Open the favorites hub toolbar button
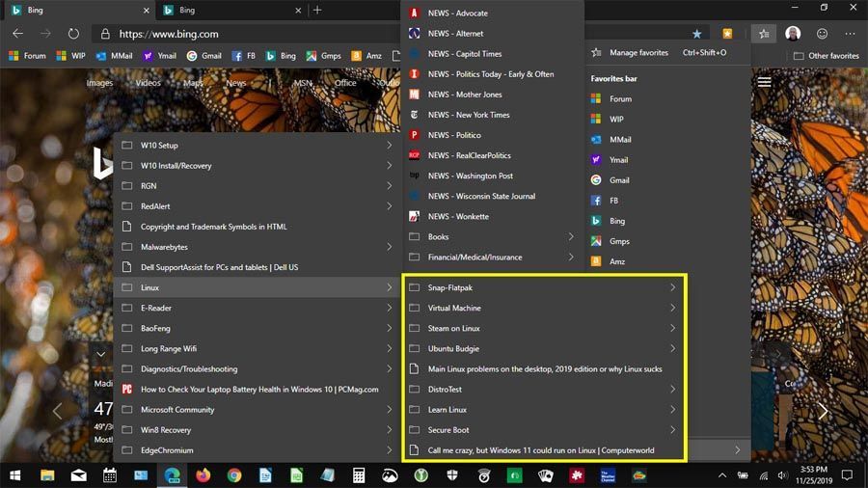Screen dimensions: 868x488 764,34
